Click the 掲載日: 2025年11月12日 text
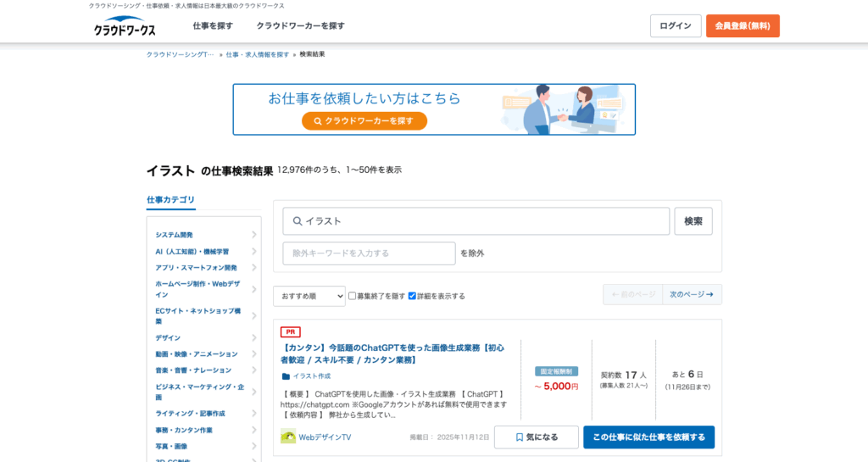The image size is (868, 462). (449, 437)
